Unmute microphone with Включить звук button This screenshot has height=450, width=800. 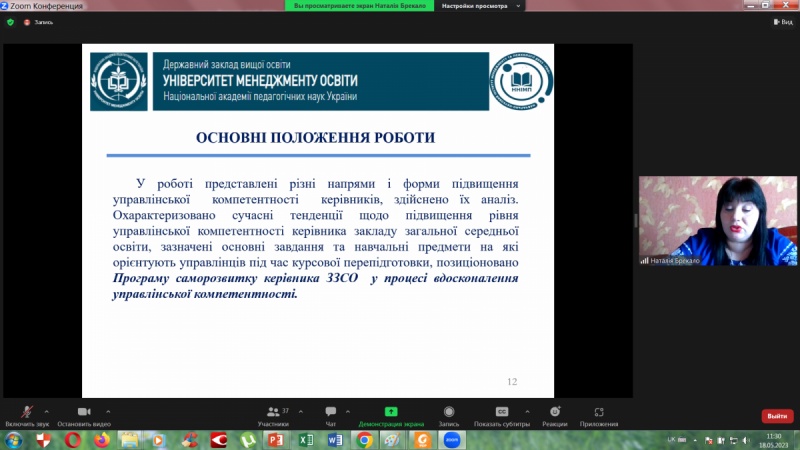click(25, 415)
